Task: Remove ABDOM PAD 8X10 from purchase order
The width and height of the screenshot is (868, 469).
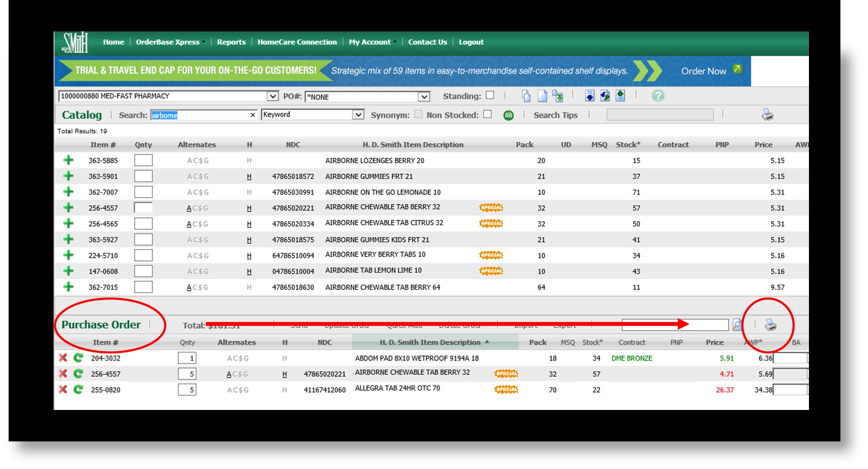Action: pyautogui.click(x=63, y=358)
